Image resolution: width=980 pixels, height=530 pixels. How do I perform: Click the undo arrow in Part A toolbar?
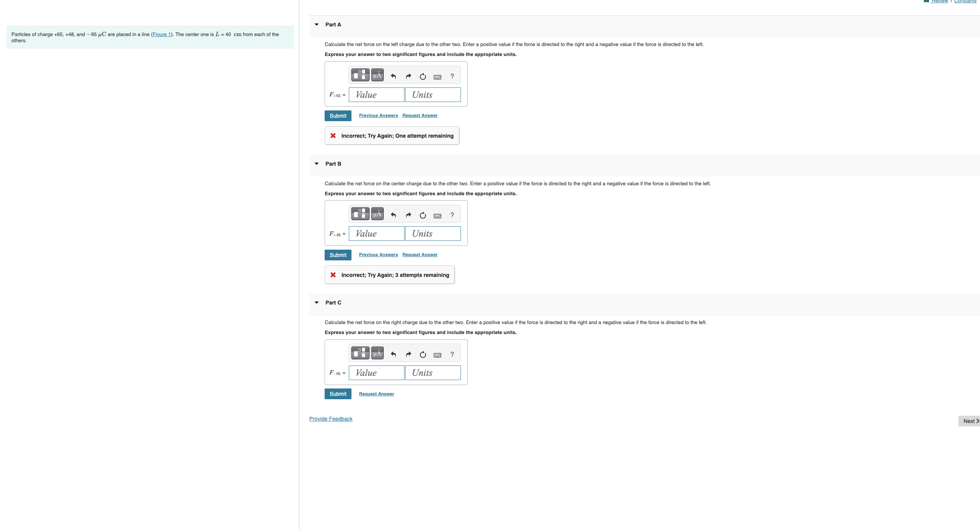[393, 76]
